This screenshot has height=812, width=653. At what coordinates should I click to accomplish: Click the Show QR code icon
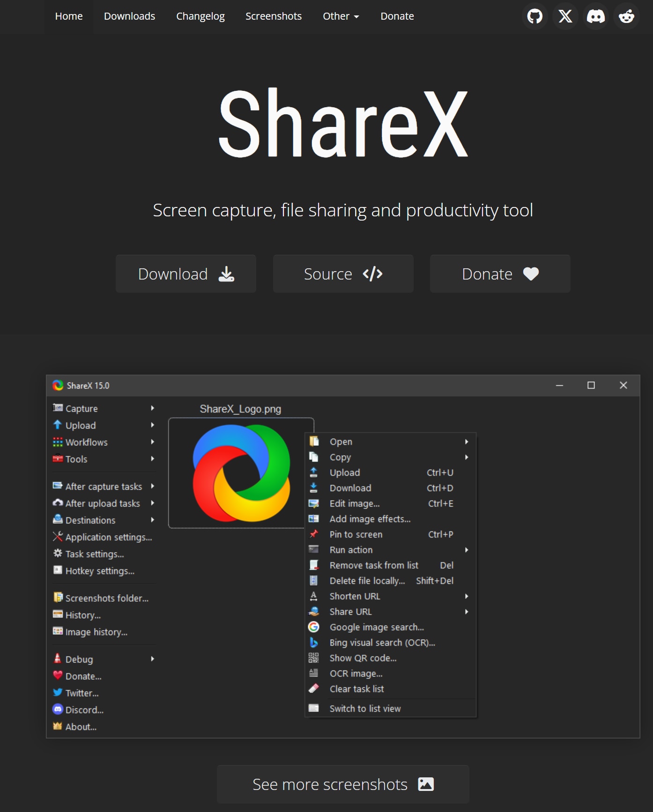314,657
